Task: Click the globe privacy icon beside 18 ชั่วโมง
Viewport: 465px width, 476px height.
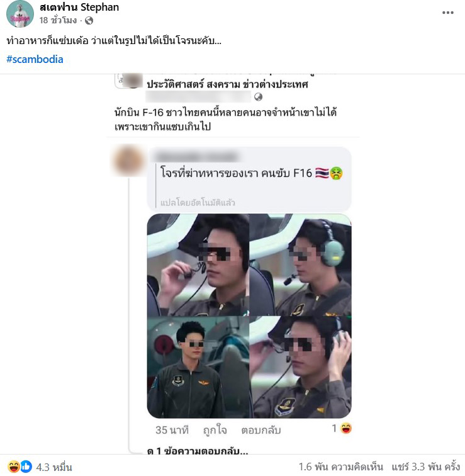Action: [x=89, y=21]
